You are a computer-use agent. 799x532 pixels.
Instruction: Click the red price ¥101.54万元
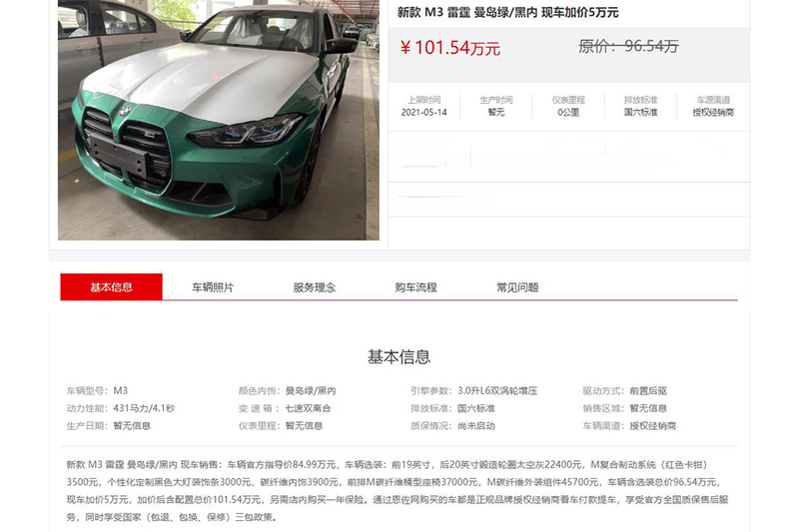[x=450, y=48]
